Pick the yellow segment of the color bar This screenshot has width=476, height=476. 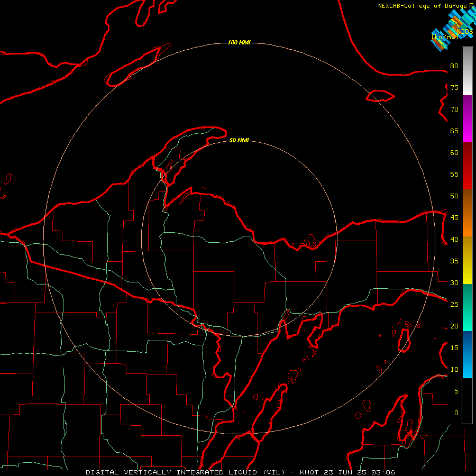tap(467, 260)
